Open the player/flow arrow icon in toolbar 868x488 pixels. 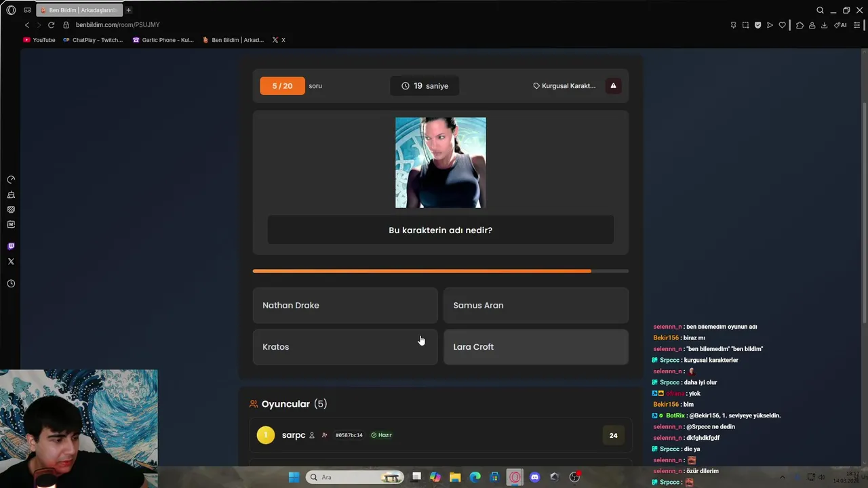[x=770, y=25]
